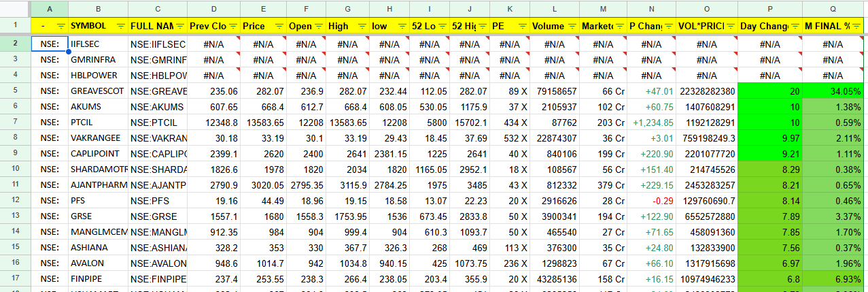
Task: Click the PE column filter icon
Action: click(x=522, y=26)
